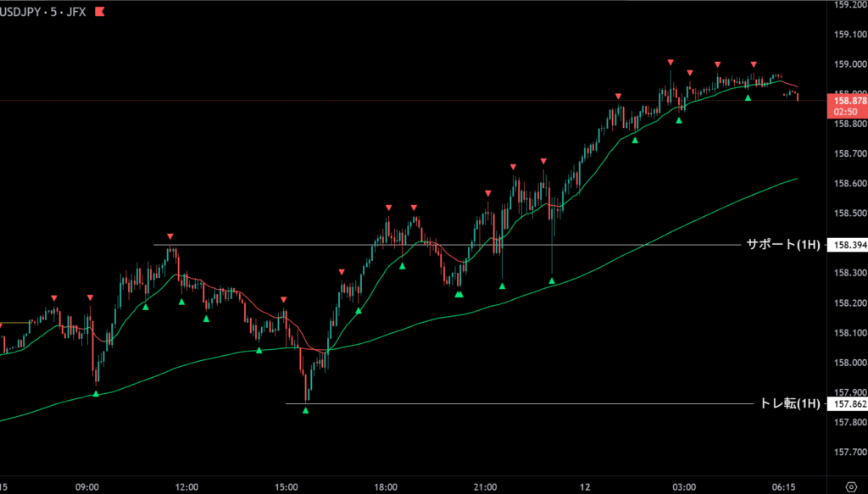Click the 157.700 price scale label
Viewport: 868px width, 494px height.
[849, 452]
